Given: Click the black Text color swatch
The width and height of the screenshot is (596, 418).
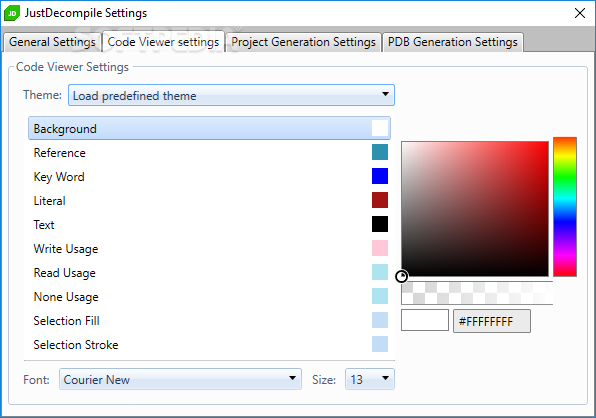Looking at the screenshot, I should pyautogui.click(x=380, y=224).
